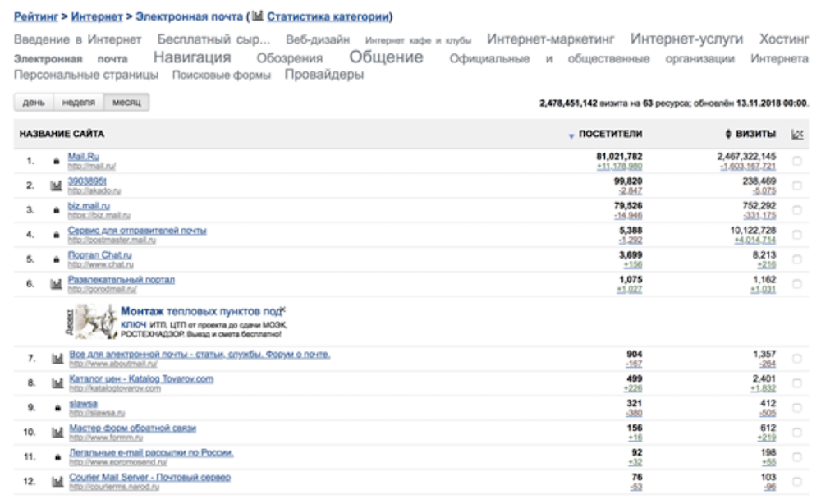Open Статистика категории link

(328, 16)
